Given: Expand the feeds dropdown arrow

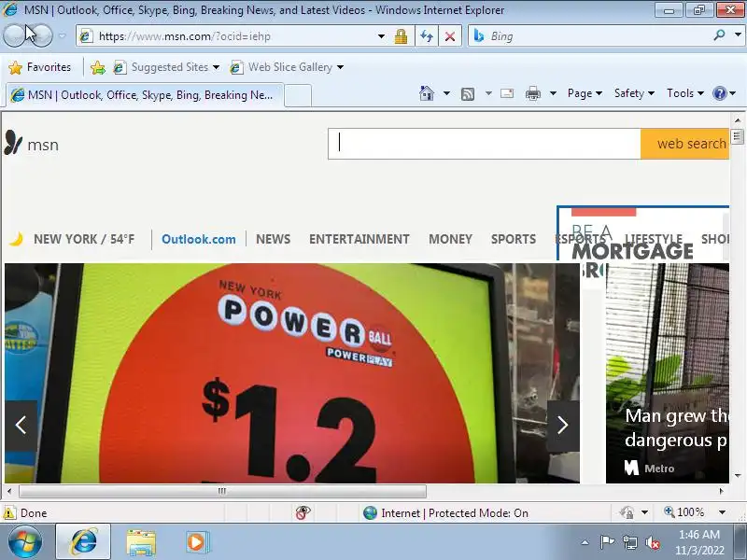Looking at the screenshot, I should point(488,93).
